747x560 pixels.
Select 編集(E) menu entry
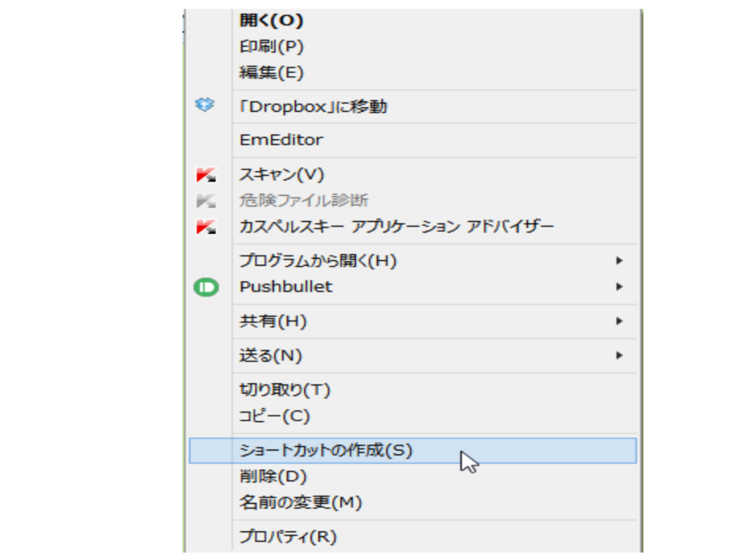coord(271,73)
